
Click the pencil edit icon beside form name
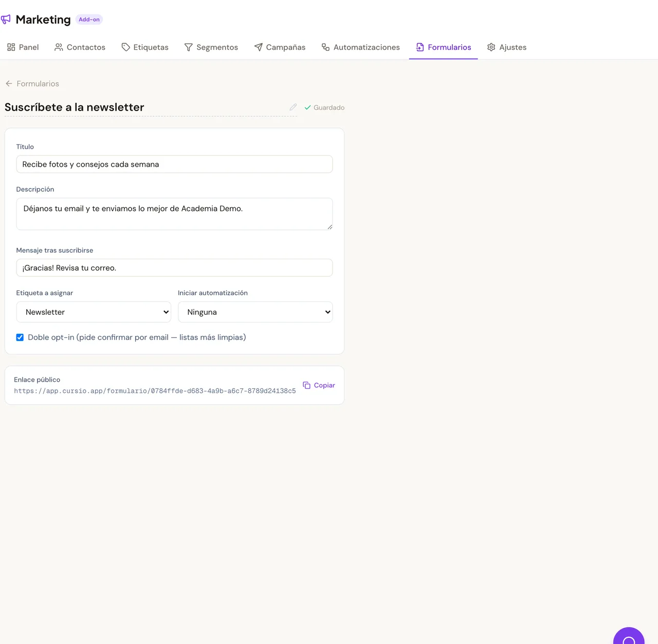pos(293,107)
